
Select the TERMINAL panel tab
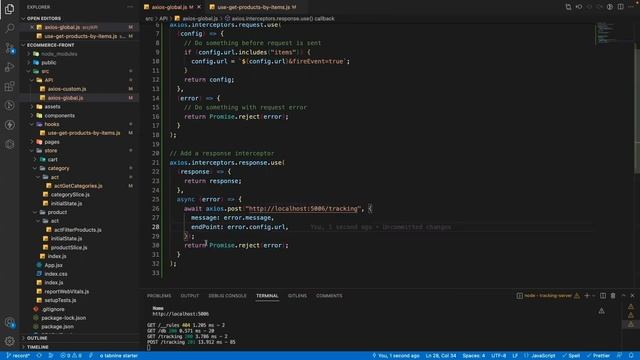267,296
